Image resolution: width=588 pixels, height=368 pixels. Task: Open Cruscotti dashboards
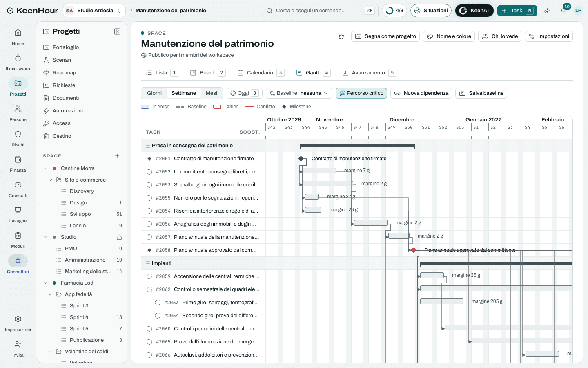tap(18, 189)
